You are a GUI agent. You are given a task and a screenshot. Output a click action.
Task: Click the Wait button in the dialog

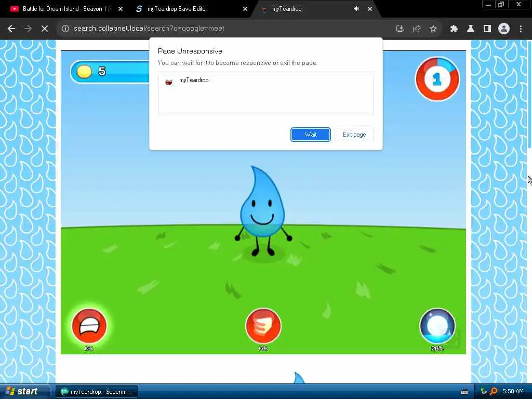(311, 135)
